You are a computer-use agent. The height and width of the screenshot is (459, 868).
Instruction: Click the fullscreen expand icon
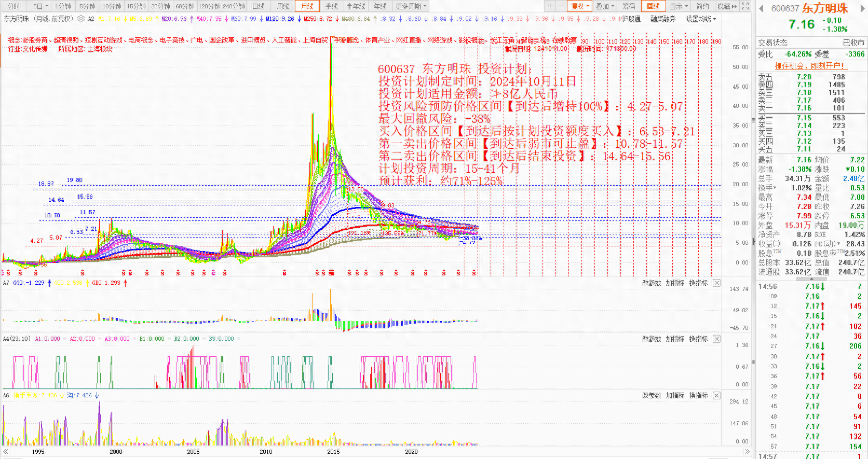[x=745, y=6]
